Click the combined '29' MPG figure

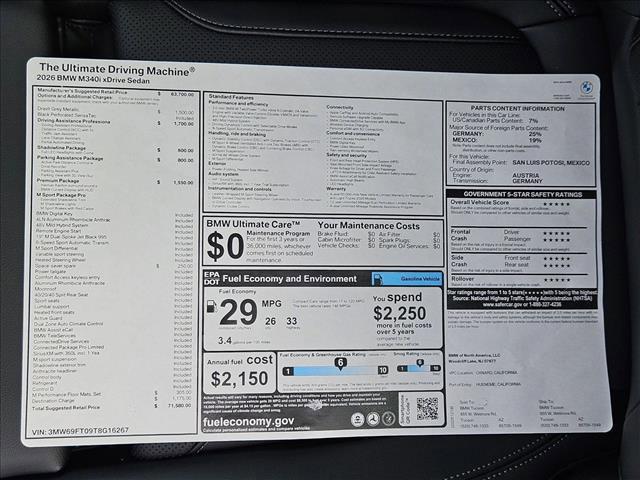click(238, 313)
